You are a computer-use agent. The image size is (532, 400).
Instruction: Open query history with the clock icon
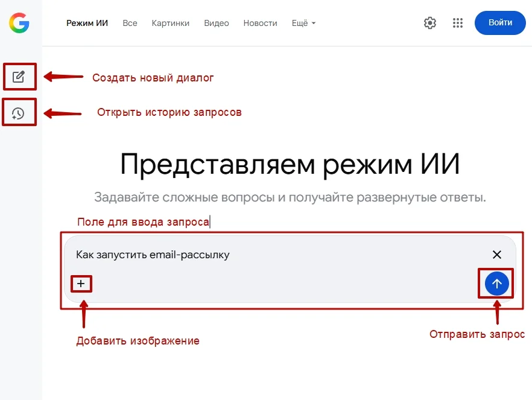tap(18, 113)
